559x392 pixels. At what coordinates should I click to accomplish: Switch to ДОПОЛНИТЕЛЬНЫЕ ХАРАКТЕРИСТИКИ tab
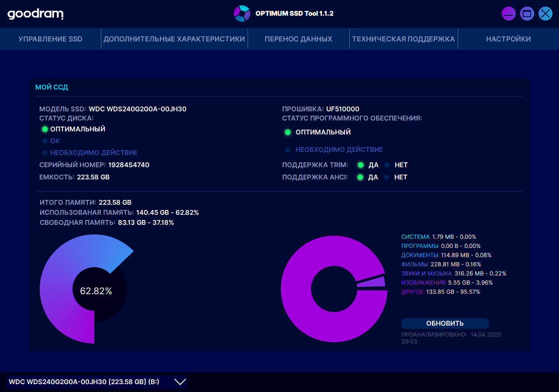tap(174, 39)
